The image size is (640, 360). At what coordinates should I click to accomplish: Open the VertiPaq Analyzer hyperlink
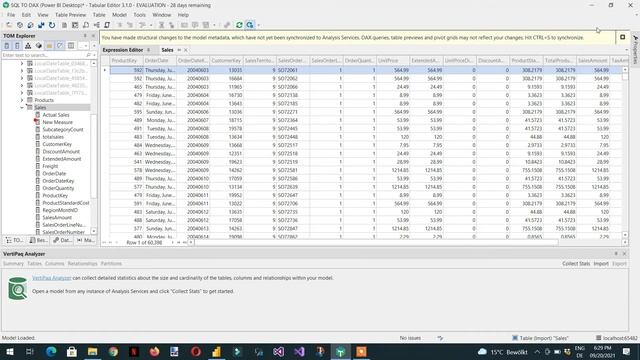point(51,278)
